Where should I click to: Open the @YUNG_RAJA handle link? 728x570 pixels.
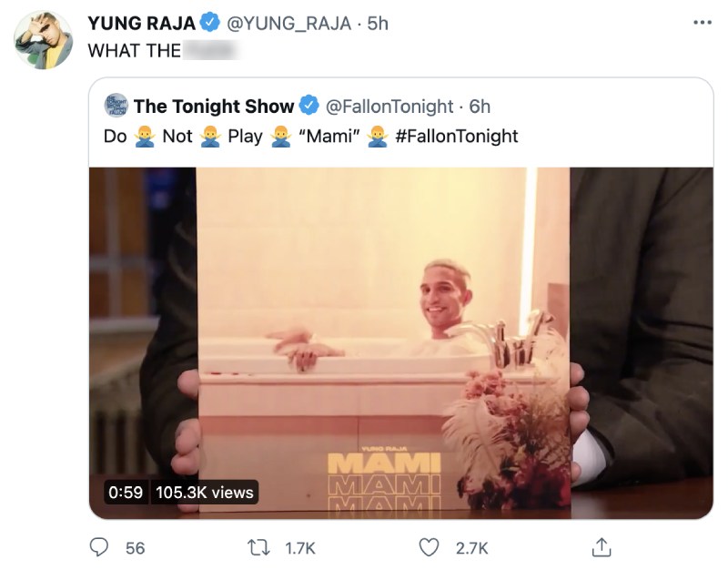[x=288, y=24]
